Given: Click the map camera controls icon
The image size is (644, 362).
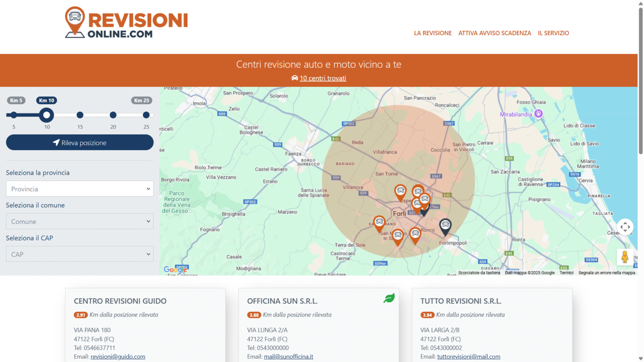Looking at the screenshot, I should click(x=625, y=227).
